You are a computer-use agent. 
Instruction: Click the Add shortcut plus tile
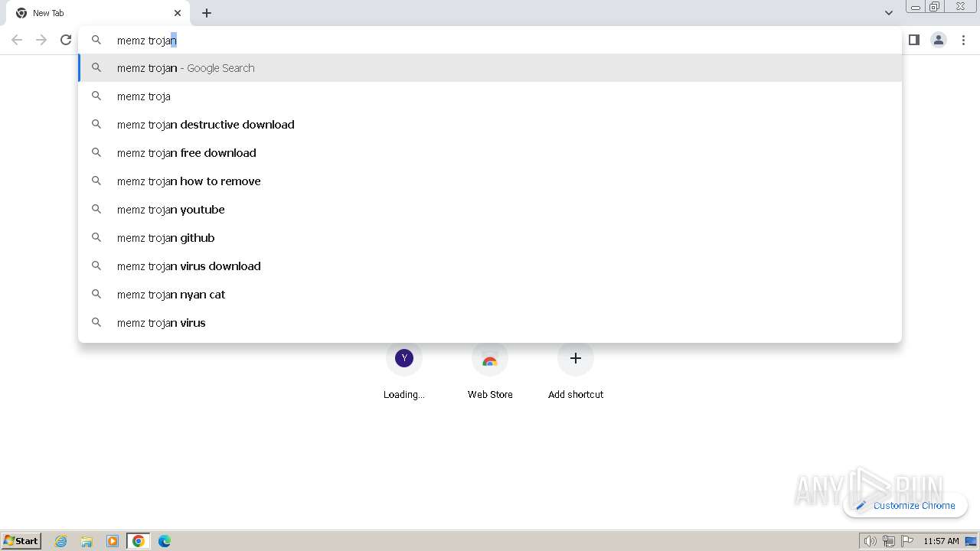point(576,371)
